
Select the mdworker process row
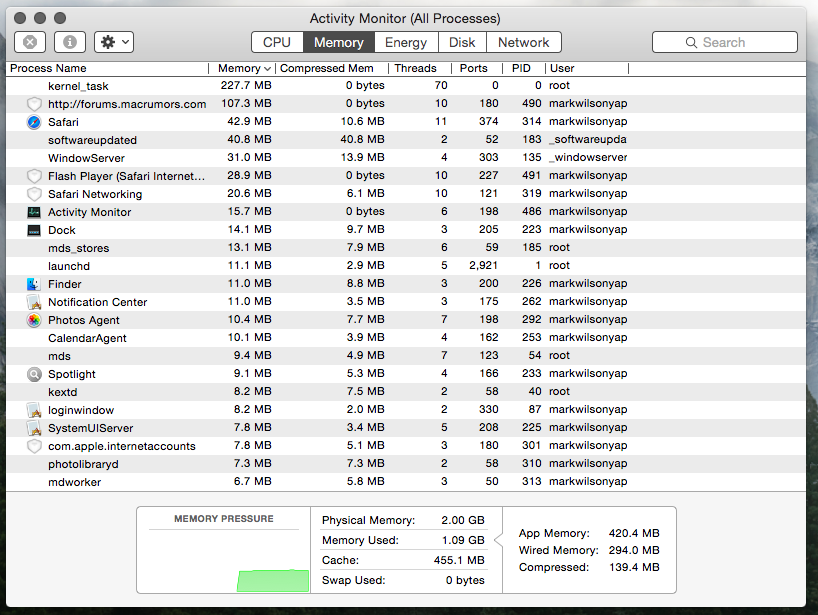point(406,481)
